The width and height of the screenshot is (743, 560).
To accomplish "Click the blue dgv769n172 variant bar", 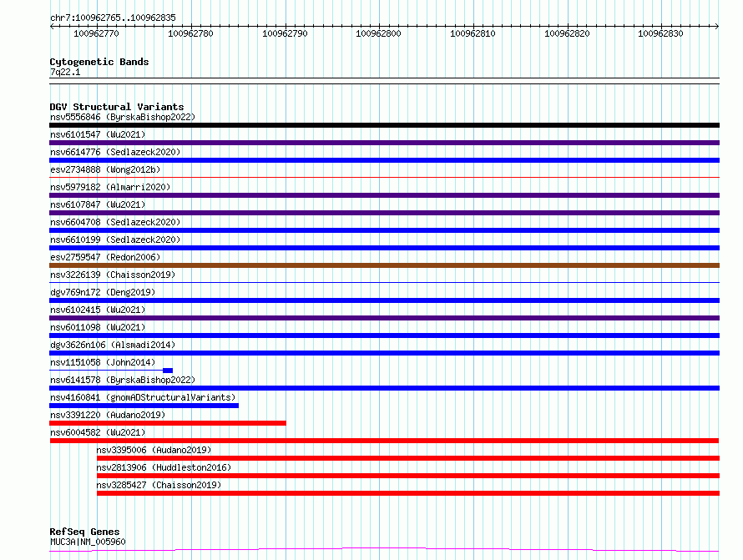I will tap(384, 300).
